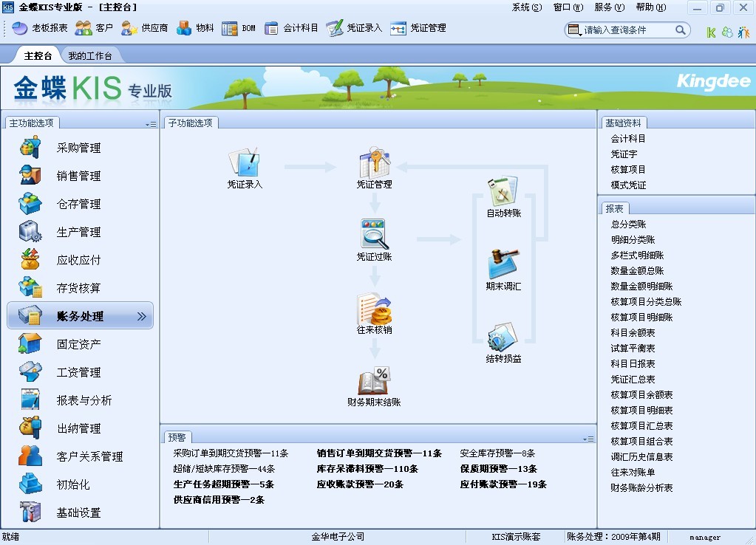Open the 系统(S) menu

tap(526, 7)
